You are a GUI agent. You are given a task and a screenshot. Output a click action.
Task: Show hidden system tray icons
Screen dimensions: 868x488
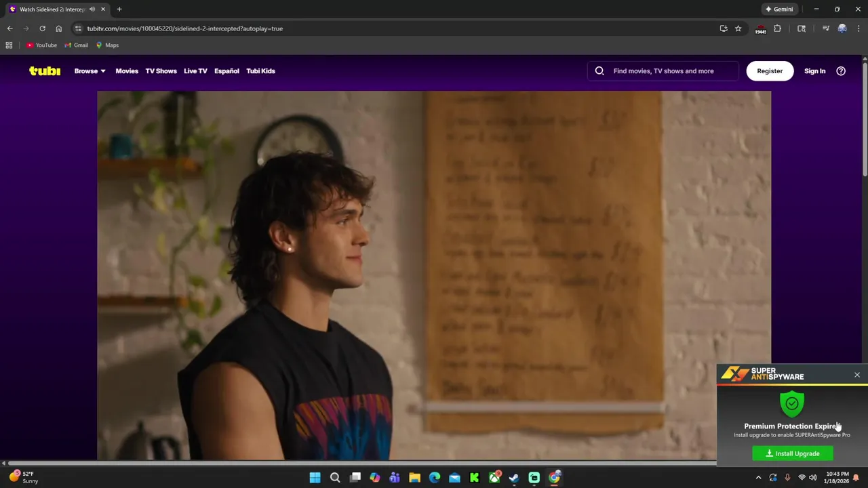click(x=758, y=478)
